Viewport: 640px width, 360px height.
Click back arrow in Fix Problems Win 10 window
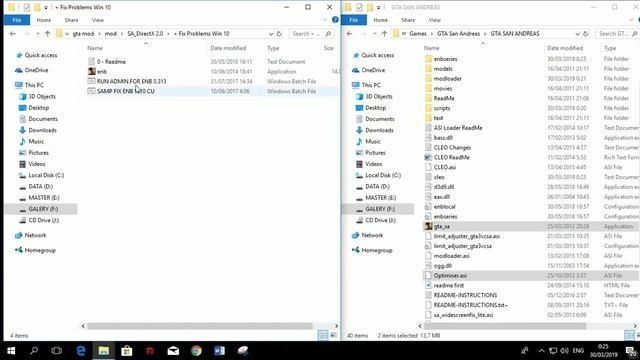(x=13, y=33)
